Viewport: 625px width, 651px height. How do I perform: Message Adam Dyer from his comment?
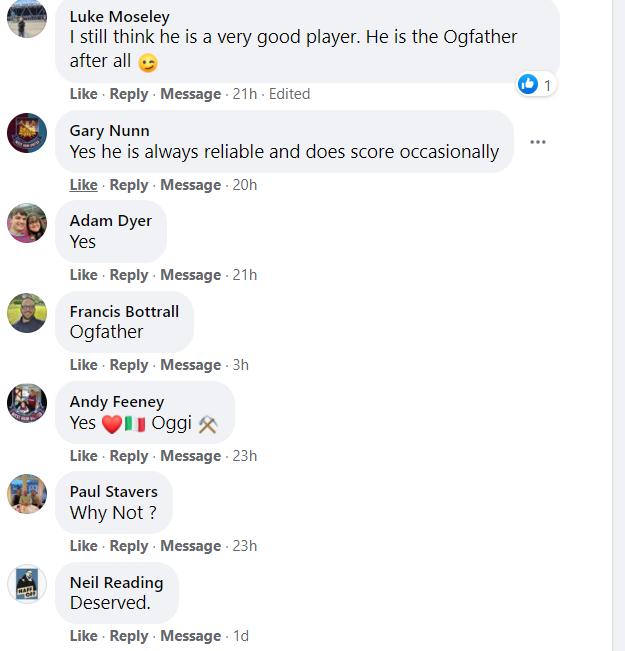pyautogui.click(x=191, y=275)
